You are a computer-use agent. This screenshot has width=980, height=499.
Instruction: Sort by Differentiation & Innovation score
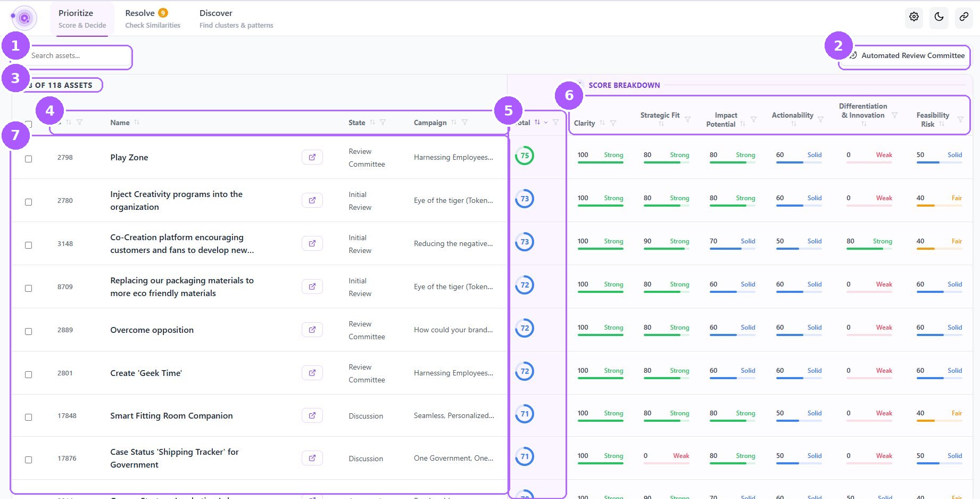point(864,124)
